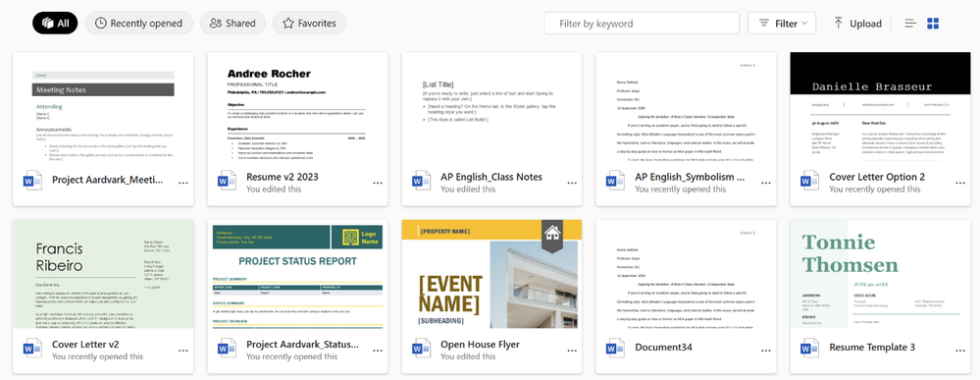
Task: Click the Filter by keyword field
Action: pos(642,24)
